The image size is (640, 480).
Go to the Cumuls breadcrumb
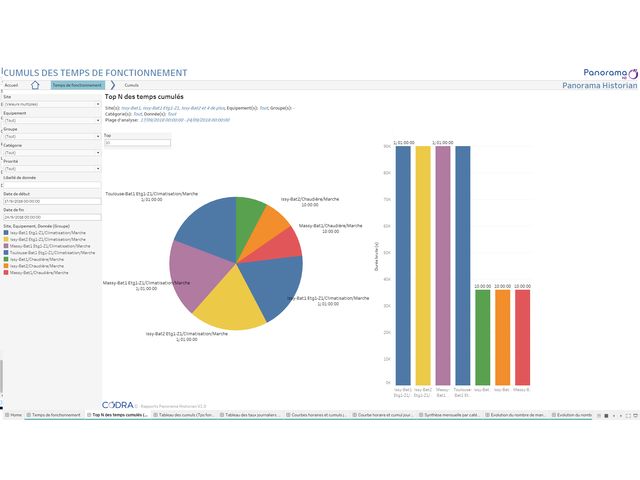(131, 86)
